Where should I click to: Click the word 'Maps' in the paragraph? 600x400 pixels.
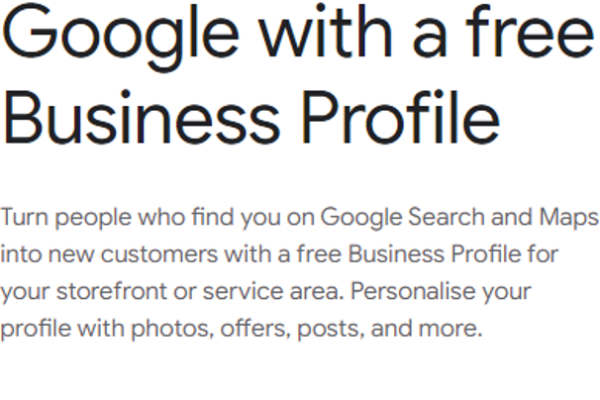tap(569, 218)
